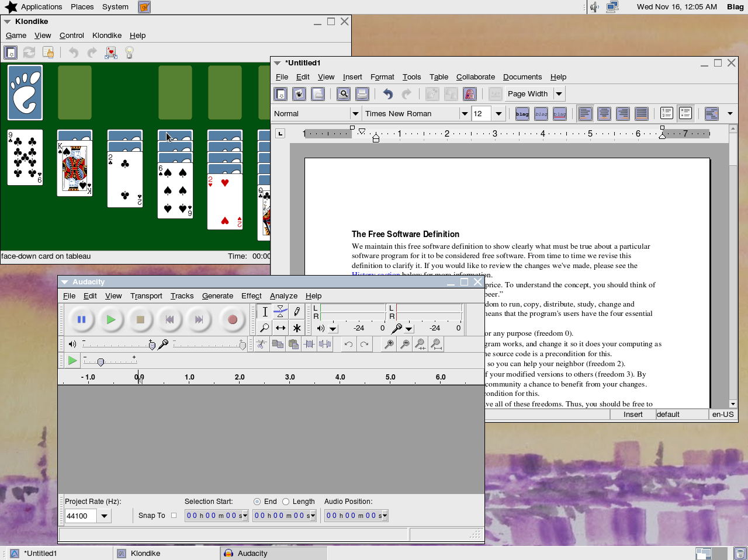Screen dimensions: 748x560
Task: Click the Stop button in Audacity
Action: (140, 319)
